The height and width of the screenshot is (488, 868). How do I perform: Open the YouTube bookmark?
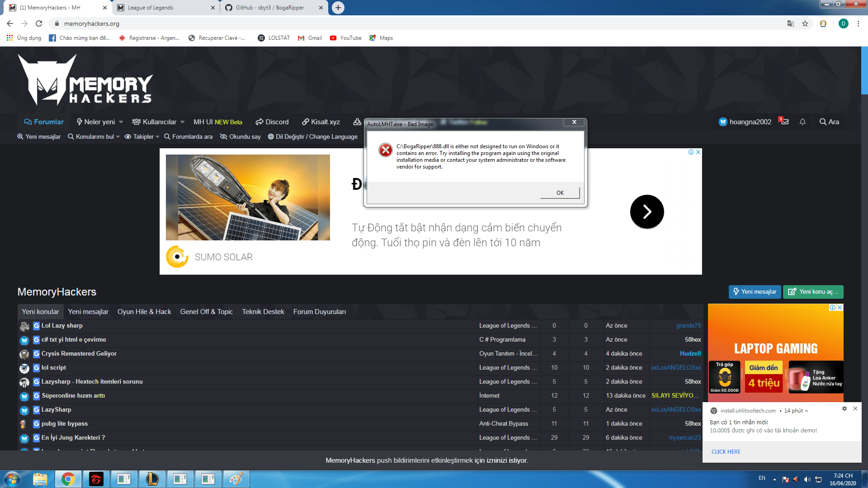pyautogui.click(x=346, y=38)
